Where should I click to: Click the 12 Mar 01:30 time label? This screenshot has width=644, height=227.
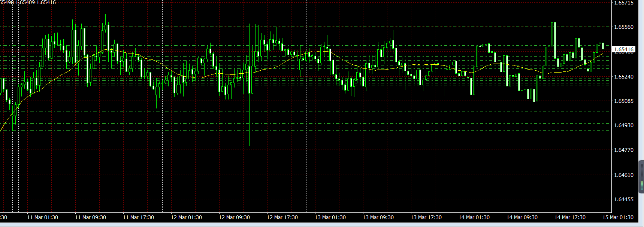(x=187, y=217)
